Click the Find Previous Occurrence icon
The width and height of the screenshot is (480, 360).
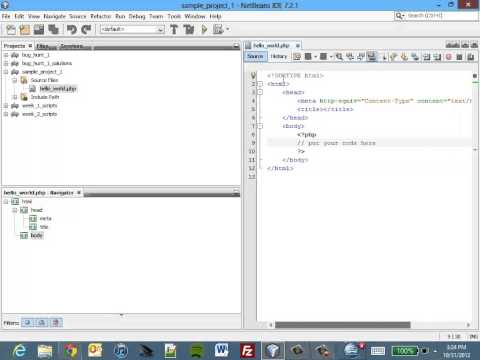(x=350, y=57)
